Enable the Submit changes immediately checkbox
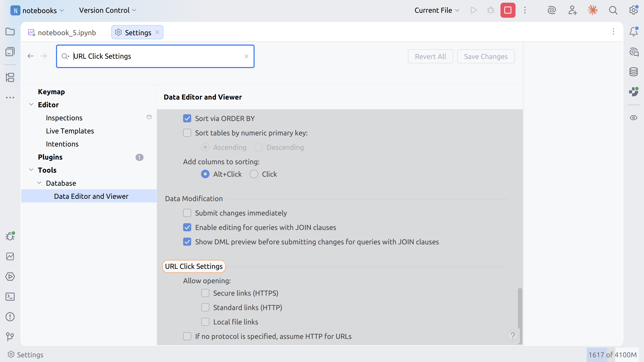Screen dimensions: 644x362 (187, 213)
